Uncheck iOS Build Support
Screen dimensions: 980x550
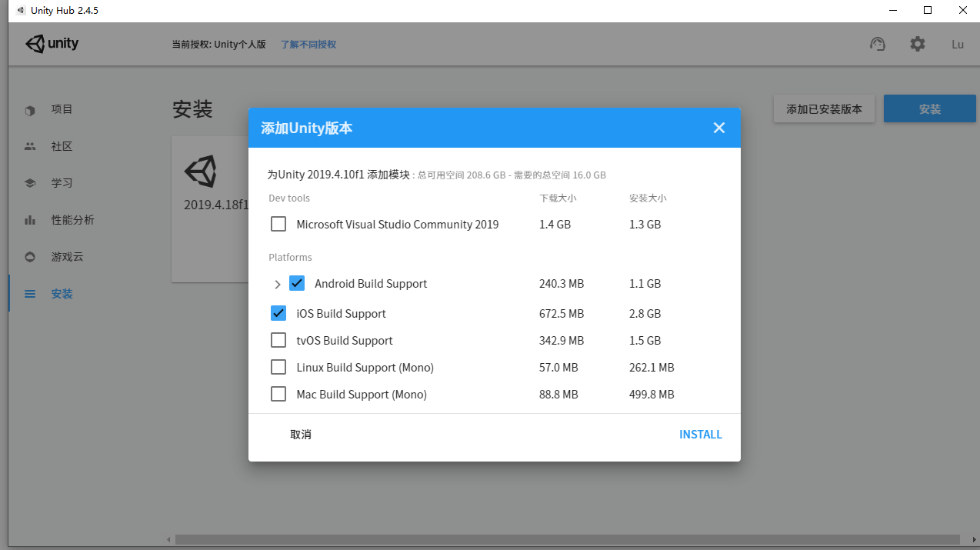pos(278,313)
